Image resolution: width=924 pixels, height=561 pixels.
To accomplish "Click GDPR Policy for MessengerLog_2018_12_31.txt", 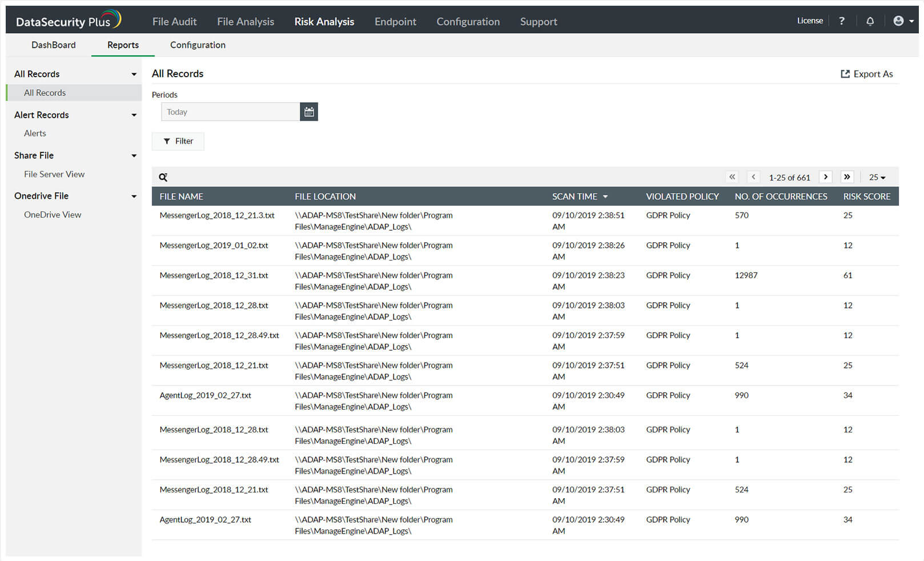I will coord(668,275).
